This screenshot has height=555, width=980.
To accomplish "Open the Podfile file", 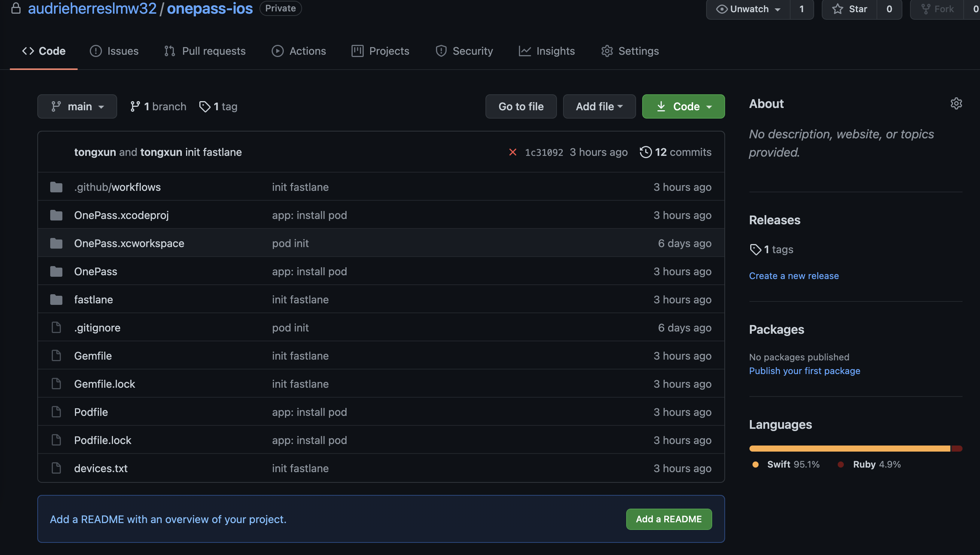I will [x=91, y=412].
